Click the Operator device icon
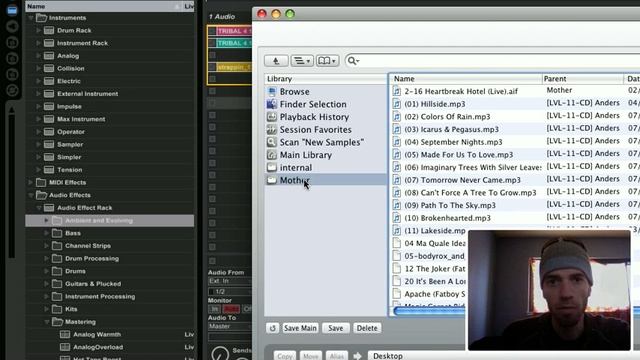The image size is (640, 360). coord(49,132)
